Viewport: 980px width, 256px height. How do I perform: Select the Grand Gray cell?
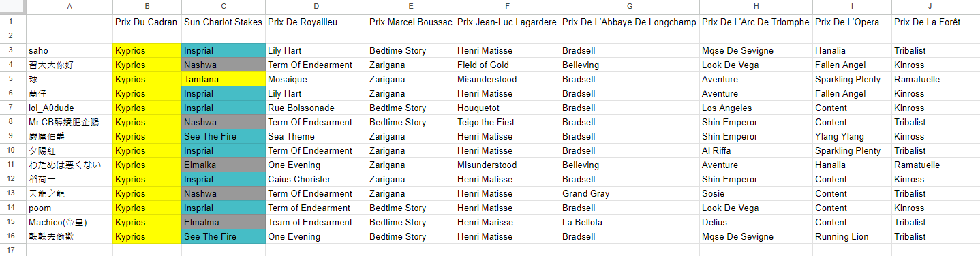point(630,193)
